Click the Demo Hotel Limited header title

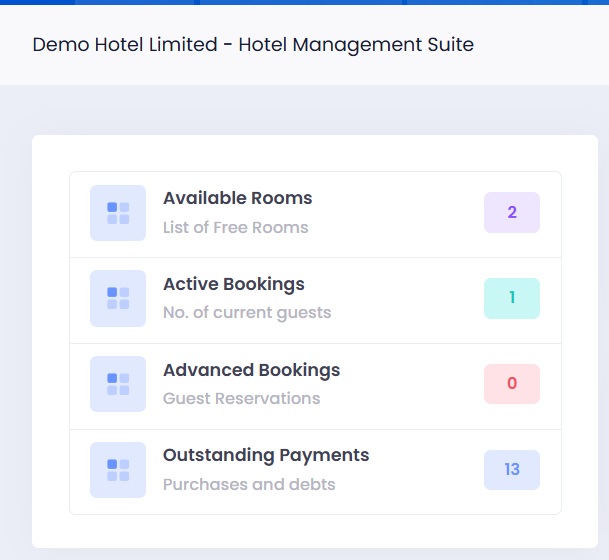[124, 45]
